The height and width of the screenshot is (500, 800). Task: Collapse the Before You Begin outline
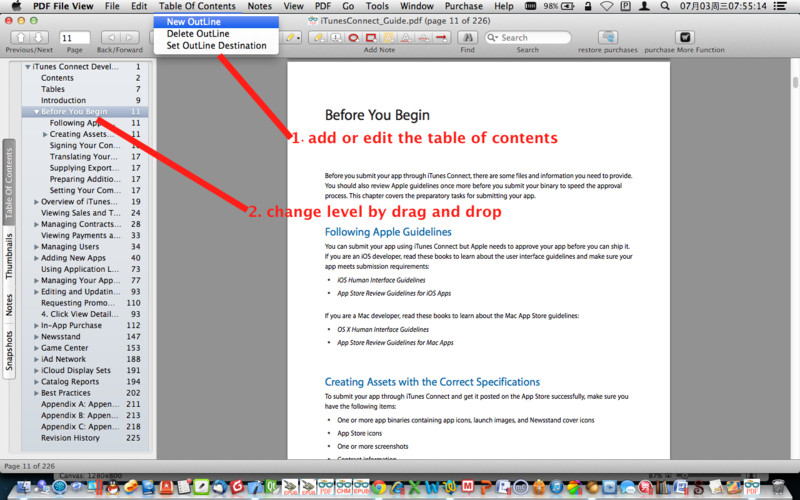[x=37, y=112]
